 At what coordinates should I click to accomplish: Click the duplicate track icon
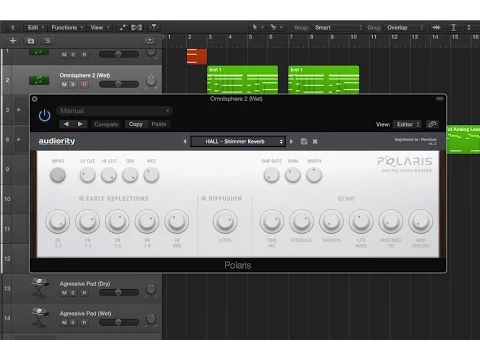[31, 41]
